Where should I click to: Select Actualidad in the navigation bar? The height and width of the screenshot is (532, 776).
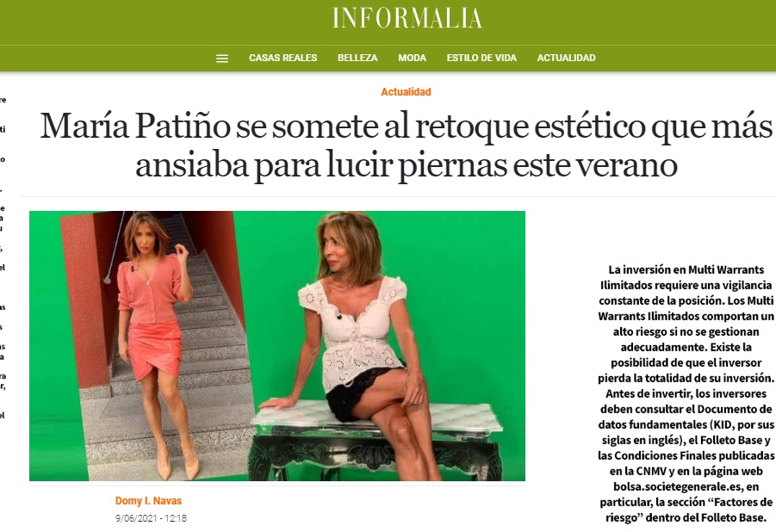pos(566,58)
